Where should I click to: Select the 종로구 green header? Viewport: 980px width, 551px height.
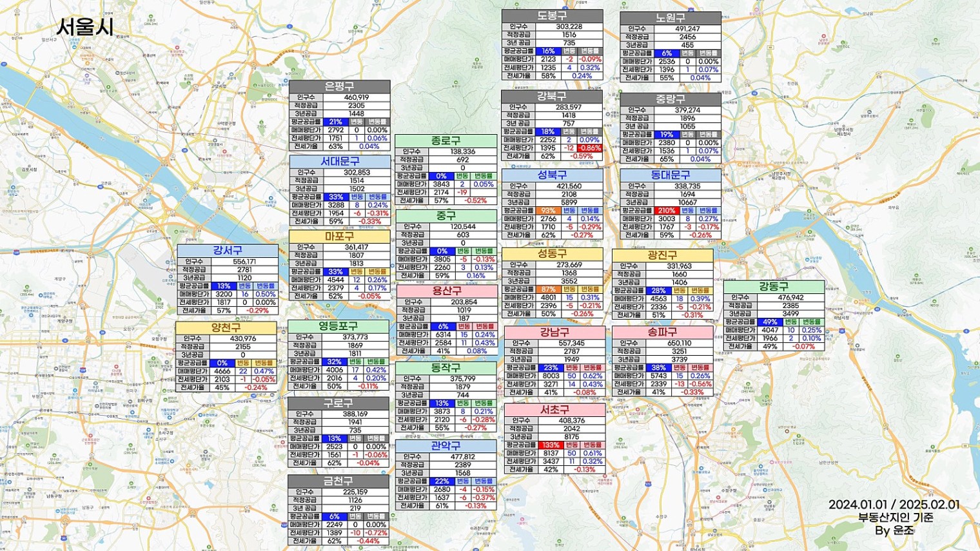point(446,141)
